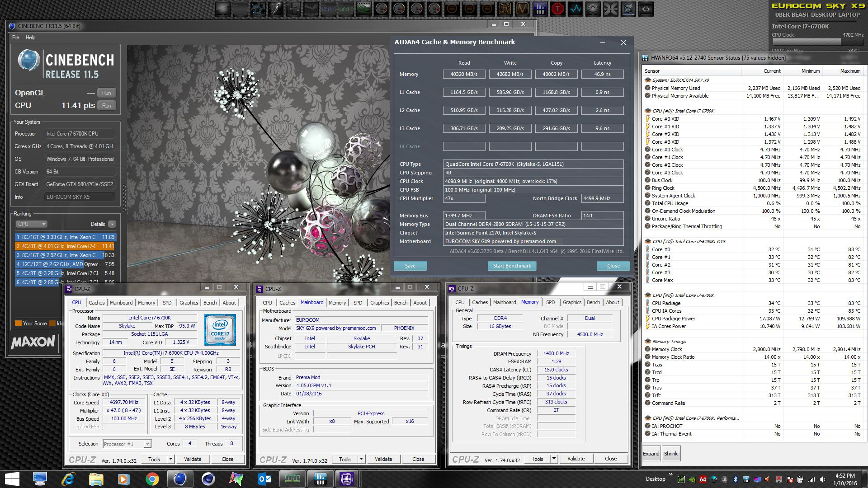The image size is (868, 488).
Task: Click the Chrome icon in the taskbar
Action: [152, 479]
